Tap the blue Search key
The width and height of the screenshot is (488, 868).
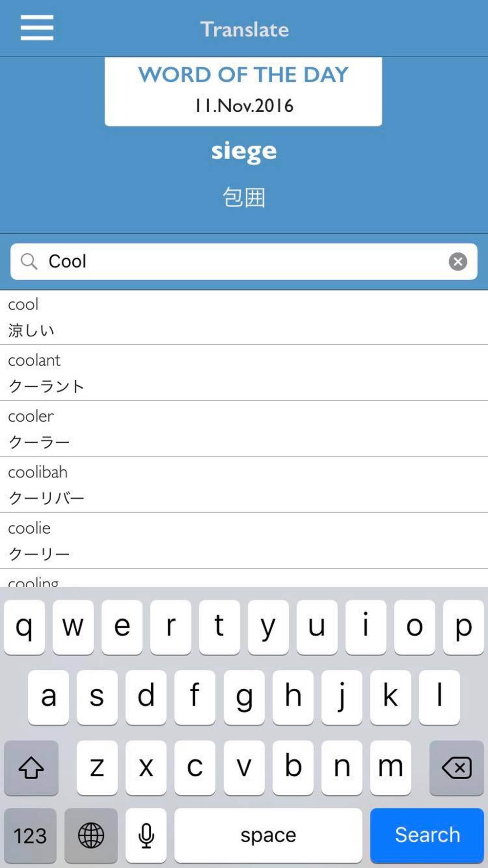427,835
